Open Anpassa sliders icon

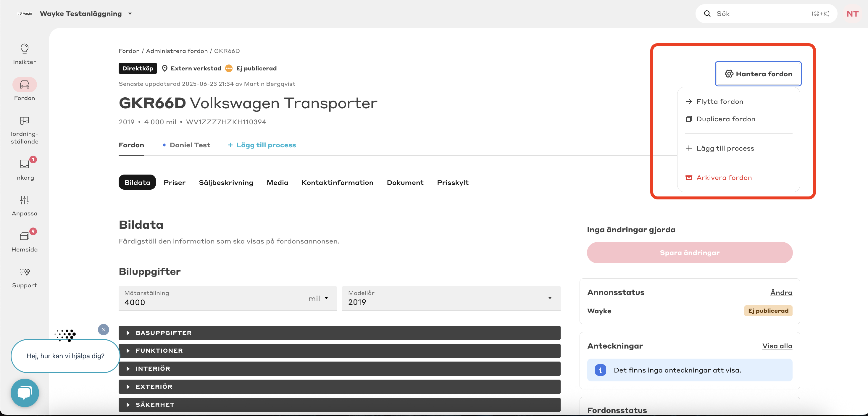coord(25,200)
